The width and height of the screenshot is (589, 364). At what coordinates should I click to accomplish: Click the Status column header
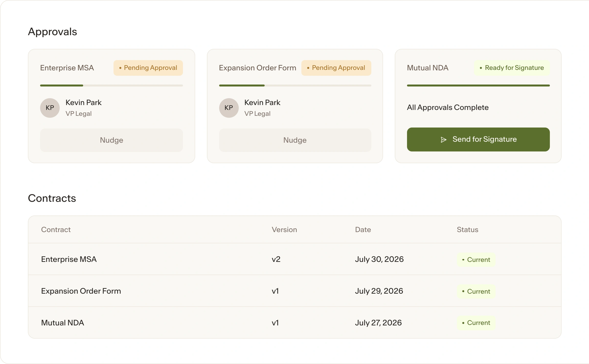[x=467, y=229]
